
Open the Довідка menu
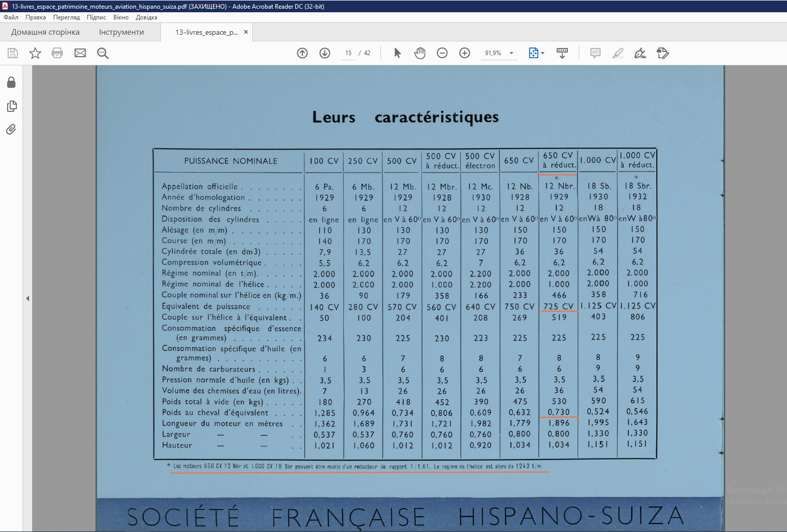(x=147, y=17)
